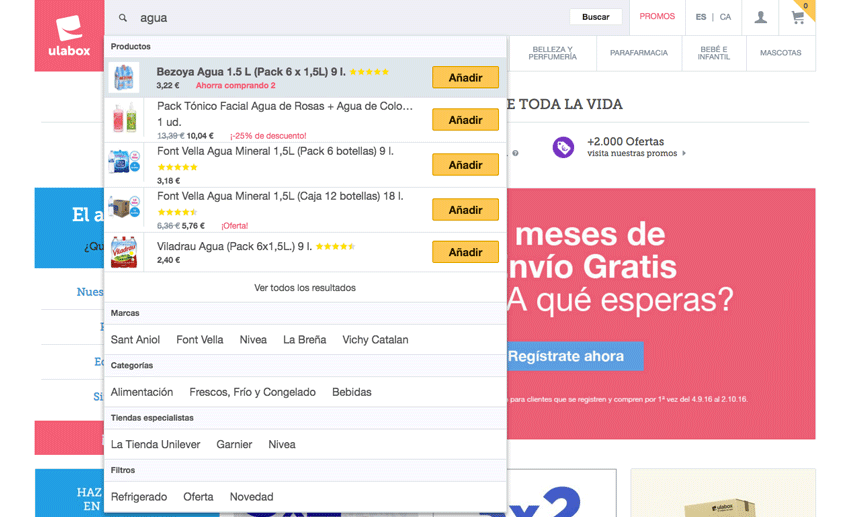Screen dimensions: 850x517
Task: Open the user account icon
Action: (761, 17)
